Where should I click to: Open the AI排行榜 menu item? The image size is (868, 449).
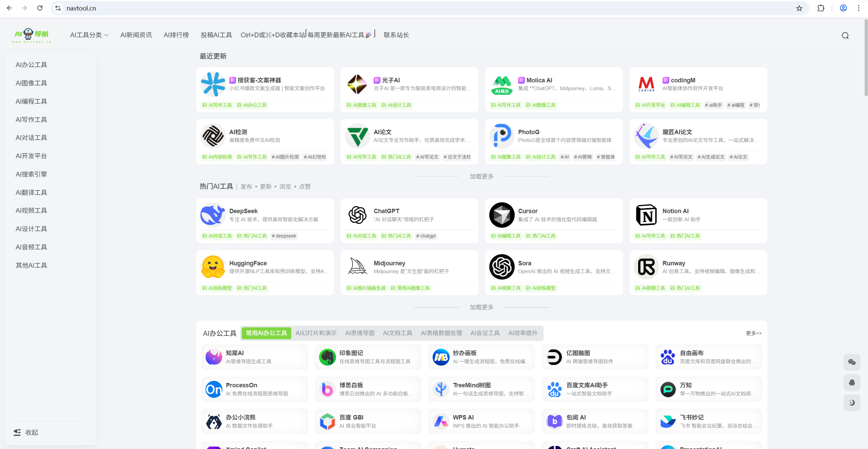click(x=176, y=35)
